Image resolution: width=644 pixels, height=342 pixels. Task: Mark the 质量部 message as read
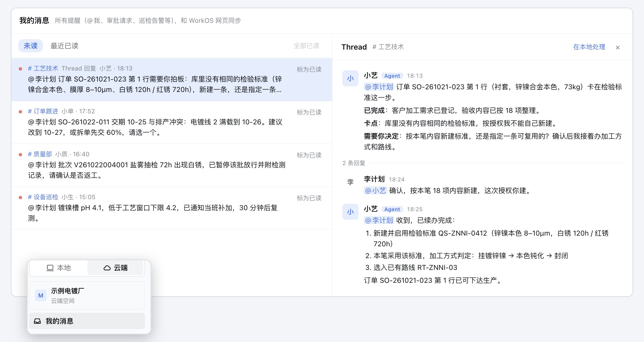click(x=309, y=155)
